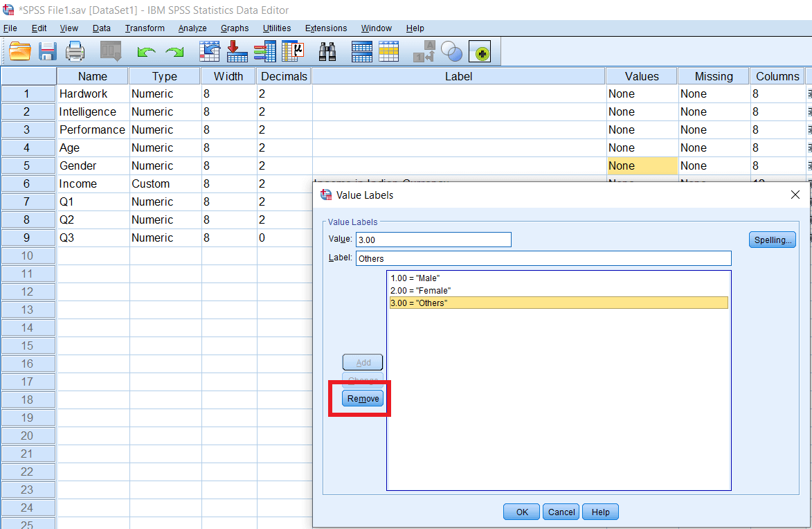
Task: Confirm value labels with OK
Action: coord(521,512)
